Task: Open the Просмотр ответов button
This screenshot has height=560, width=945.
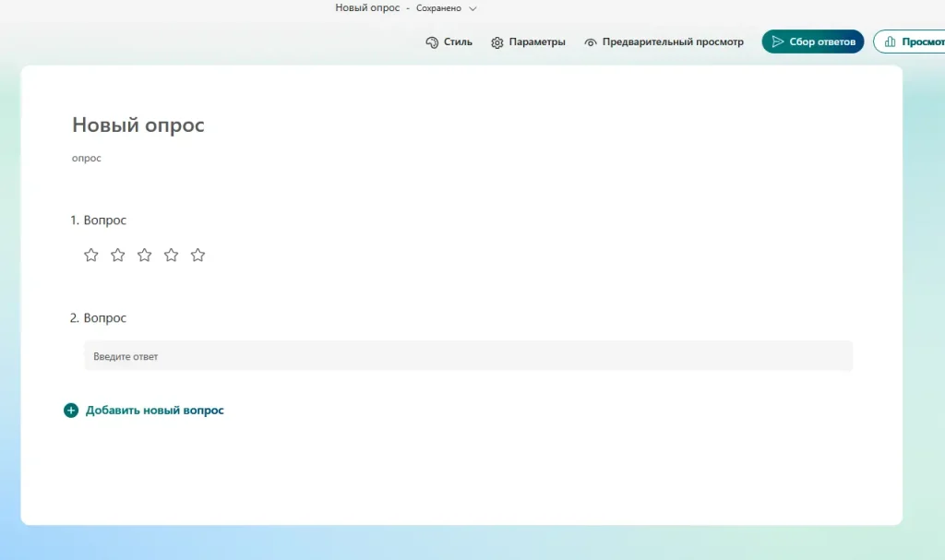Action: tap(910, 42)
